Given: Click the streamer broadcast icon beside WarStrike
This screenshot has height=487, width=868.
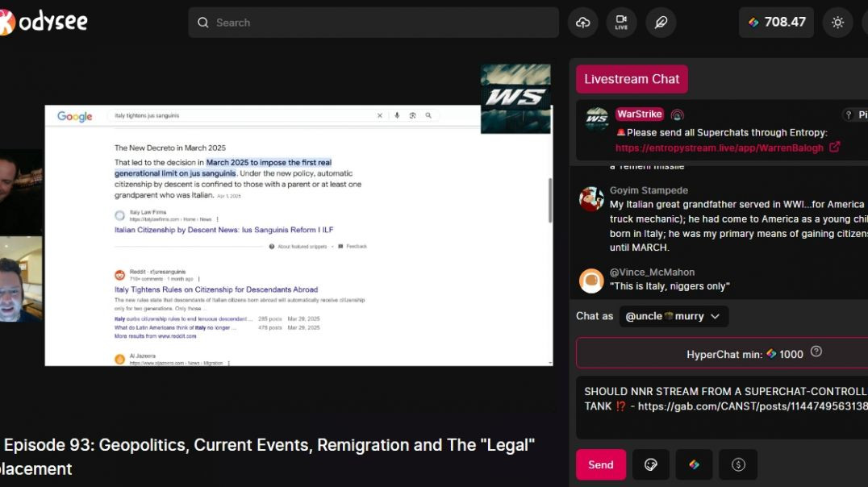Looking at the screenshot, I should point(677,114).
